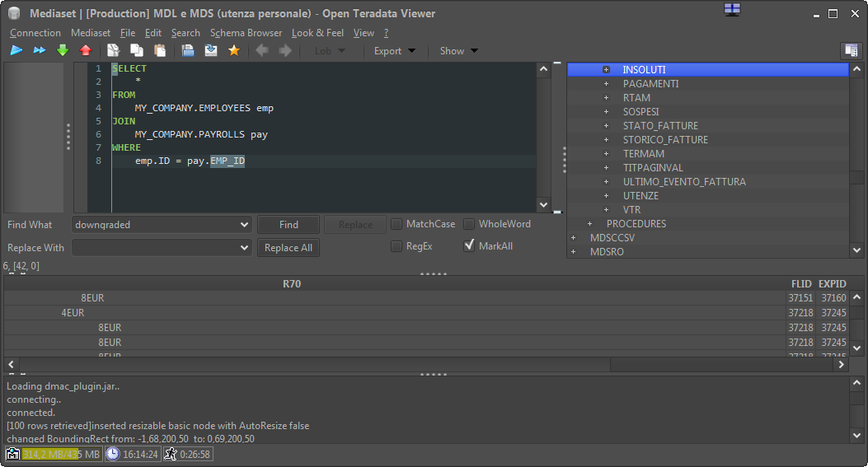Click the blue open-file icon
Screen dimensions: 868x467
tap(188, 50)
